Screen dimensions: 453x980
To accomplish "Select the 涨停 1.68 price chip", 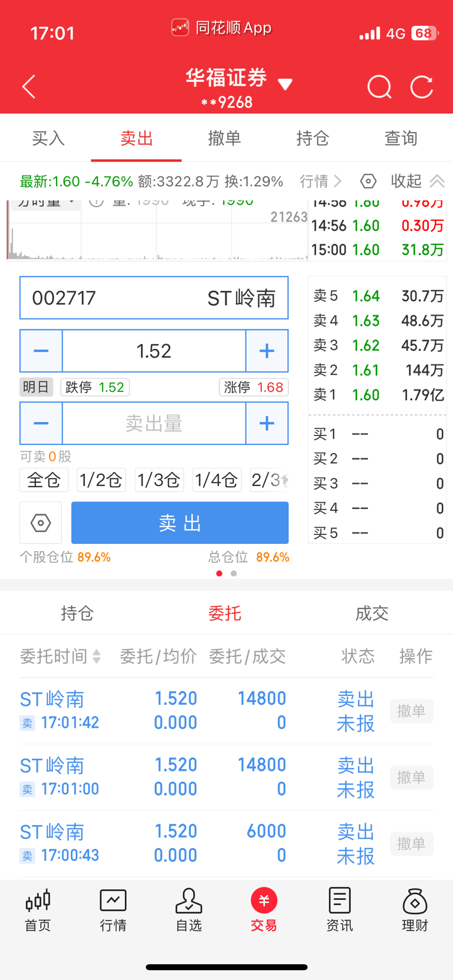I will [x=254, y=387].
